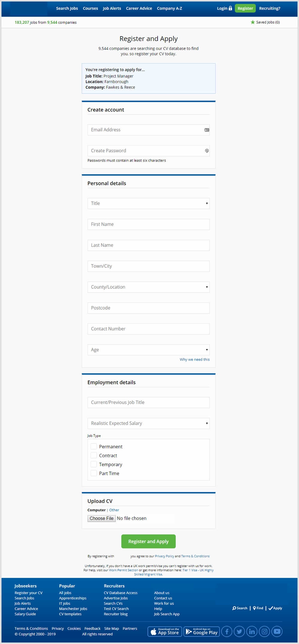This screenshot has height=644, width=299.
Task: Expand the Realistic Expected Salary dropdown
Action: click(148, 423)
